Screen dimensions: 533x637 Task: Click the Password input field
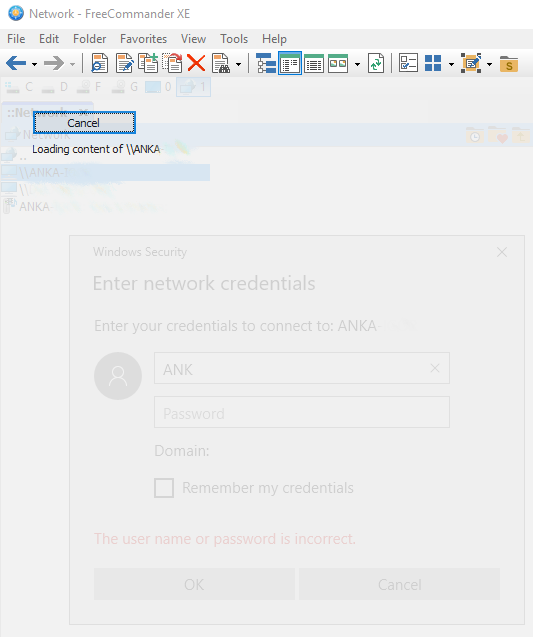pos(302,412)
